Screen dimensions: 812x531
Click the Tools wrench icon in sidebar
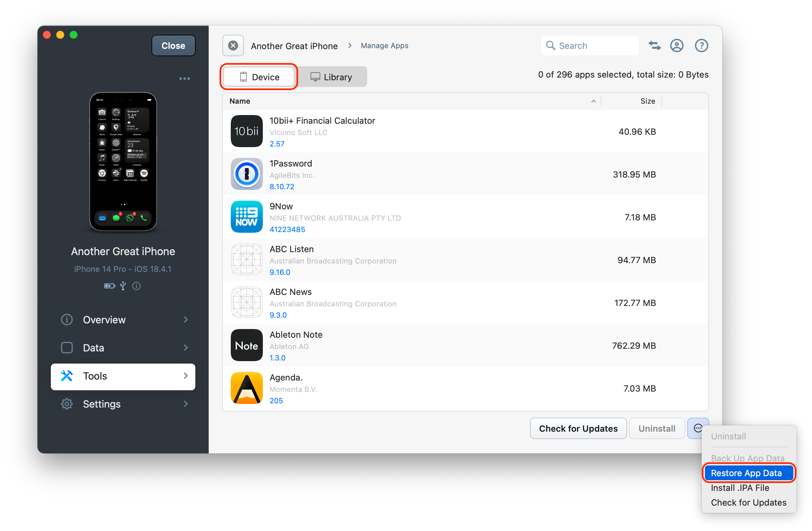(x=67, y=376)
